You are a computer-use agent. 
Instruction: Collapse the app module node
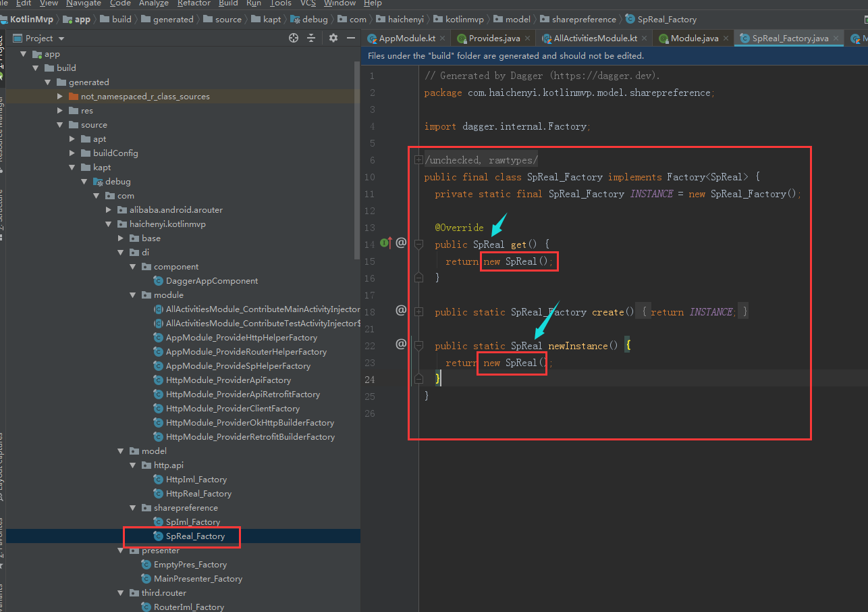[24, 54]
